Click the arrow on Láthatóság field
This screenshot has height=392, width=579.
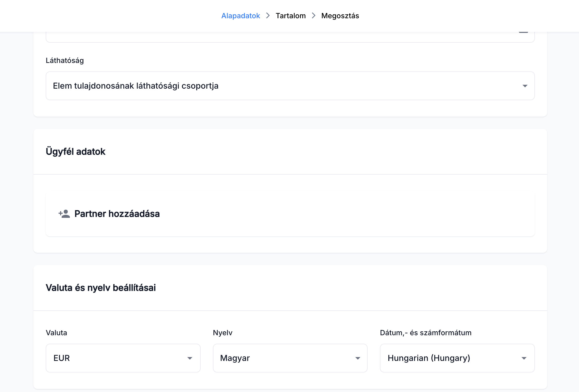[525, 86]
